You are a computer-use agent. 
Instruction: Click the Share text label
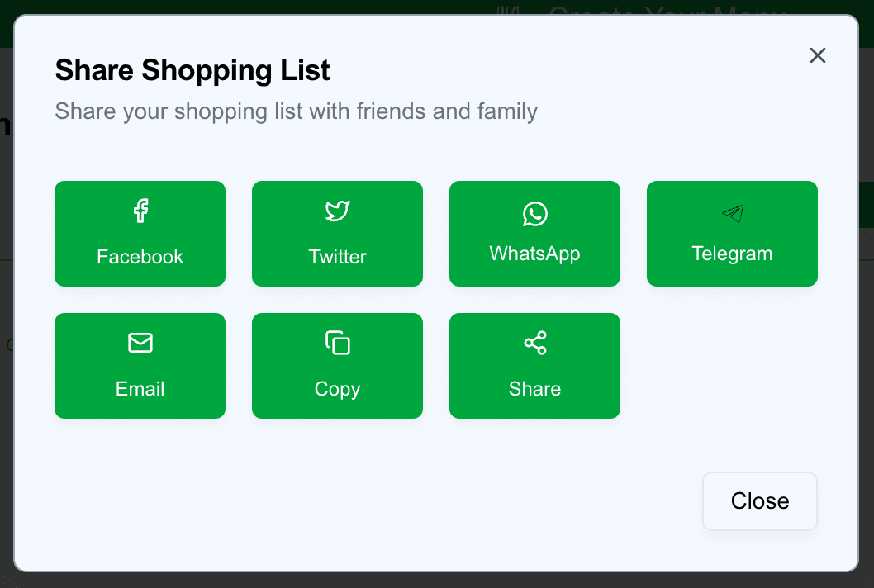coord(535,389)
